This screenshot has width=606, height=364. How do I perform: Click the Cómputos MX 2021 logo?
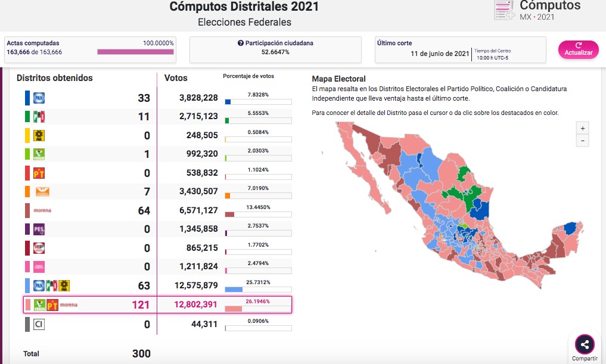[536, 10]
